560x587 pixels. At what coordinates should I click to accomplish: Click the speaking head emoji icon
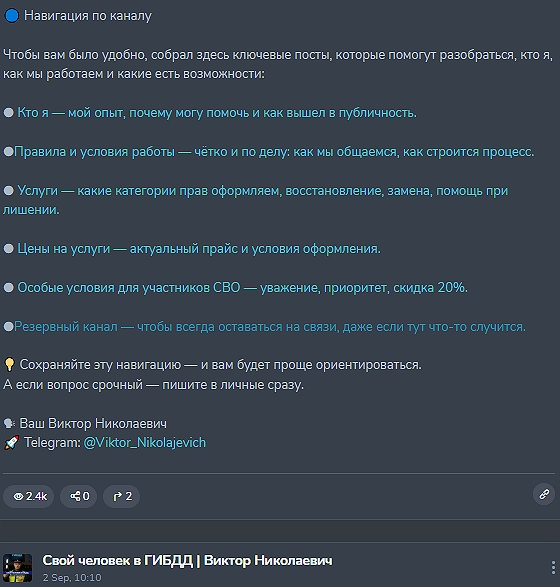click(x=9, y=423)
